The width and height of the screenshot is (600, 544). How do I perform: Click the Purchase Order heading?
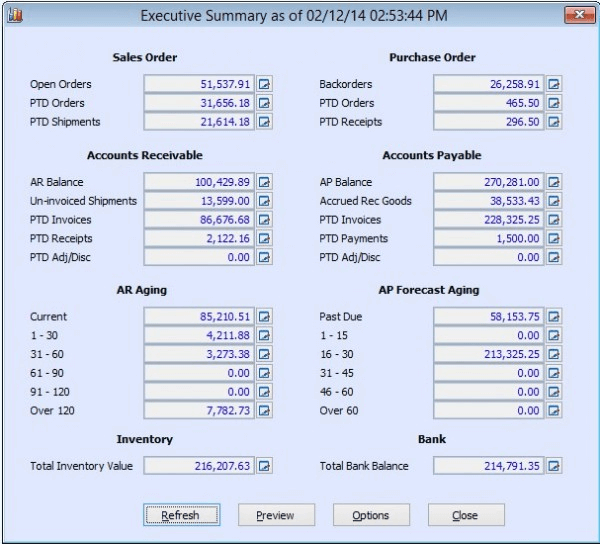432,57
